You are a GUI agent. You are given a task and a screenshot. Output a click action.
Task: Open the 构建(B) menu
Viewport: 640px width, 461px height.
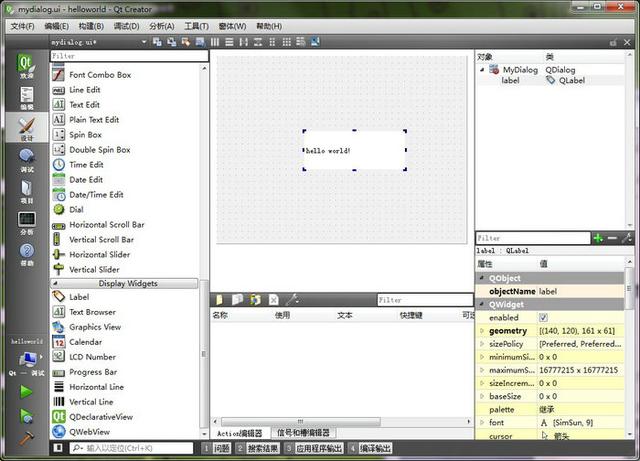pos(94,26)
